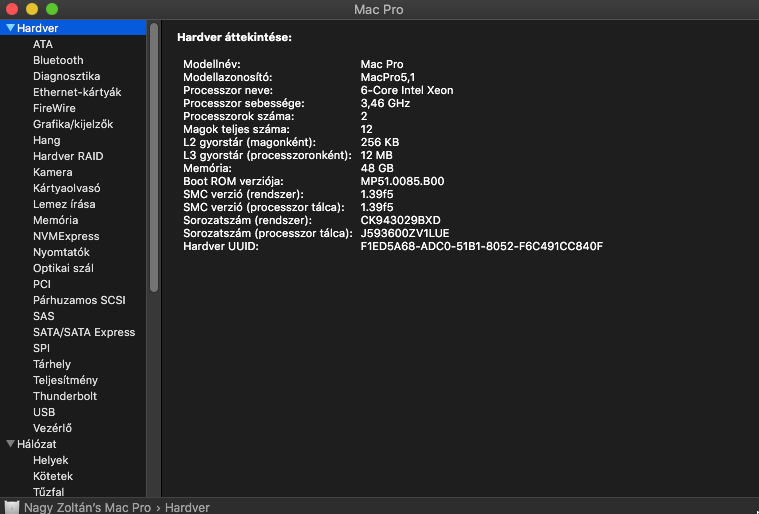Click the green zoom window button

pos(52,9)
